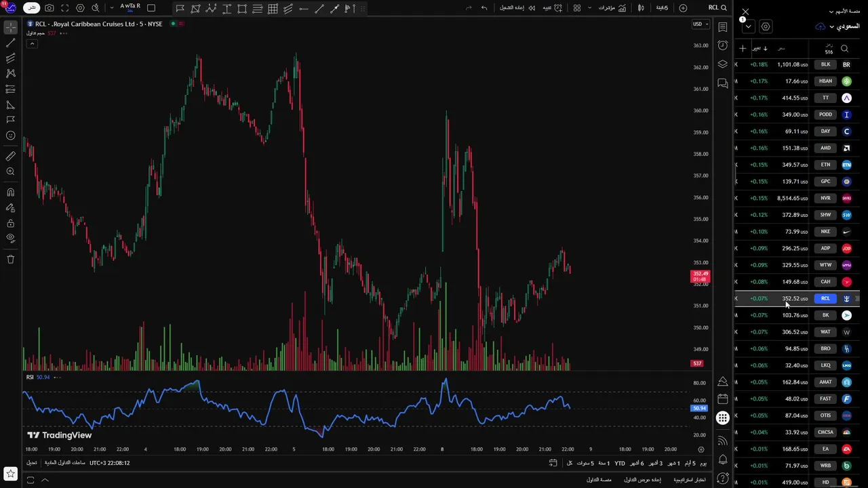Open the USD currency dropdown
This screenshot has height=488, width=868.
[x=700, y=24]
